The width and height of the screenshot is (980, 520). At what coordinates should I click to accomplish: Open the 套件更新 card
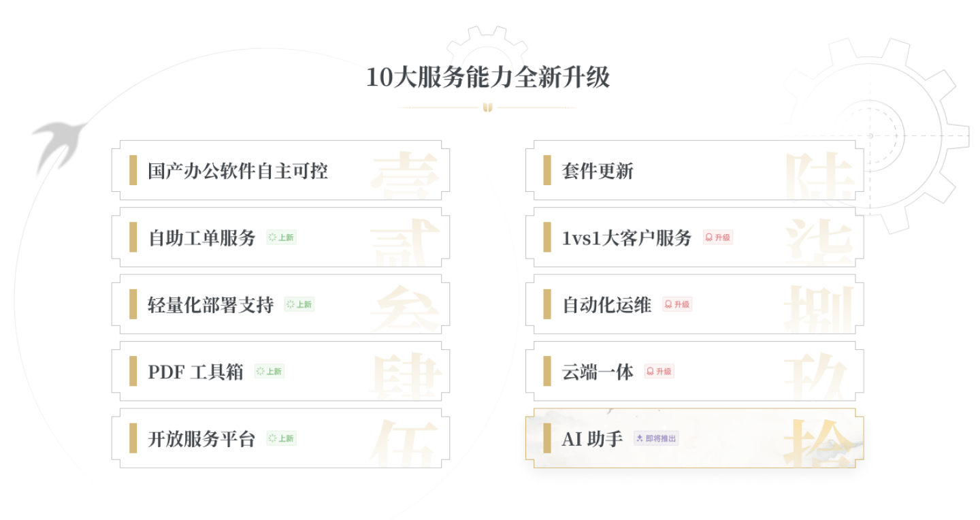(694, 170)
